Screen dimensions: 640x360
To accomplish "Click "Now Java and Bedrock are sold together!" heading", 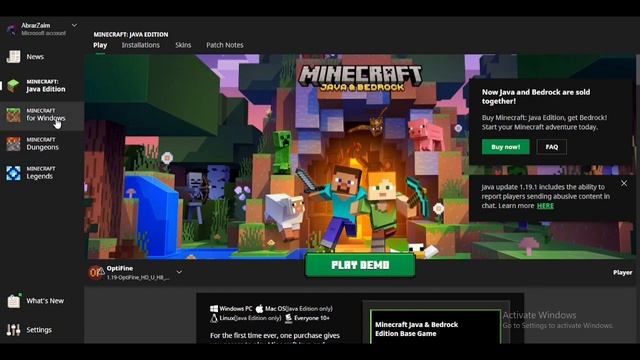I will click(536, 97).
